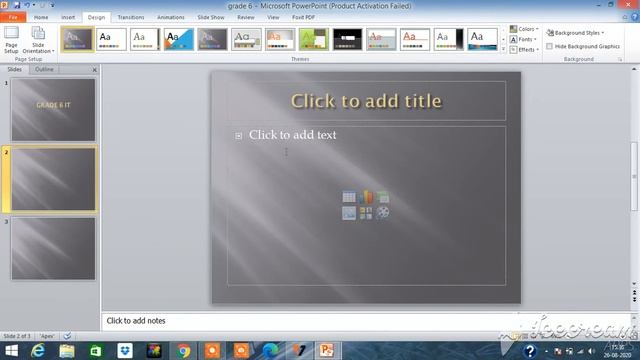
Task: Click the Insert Picture from File icon
Action: (x=349, y=213)
